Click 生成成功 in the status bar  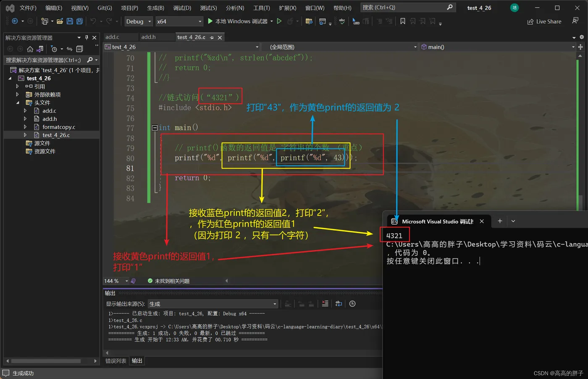[23, 373]
